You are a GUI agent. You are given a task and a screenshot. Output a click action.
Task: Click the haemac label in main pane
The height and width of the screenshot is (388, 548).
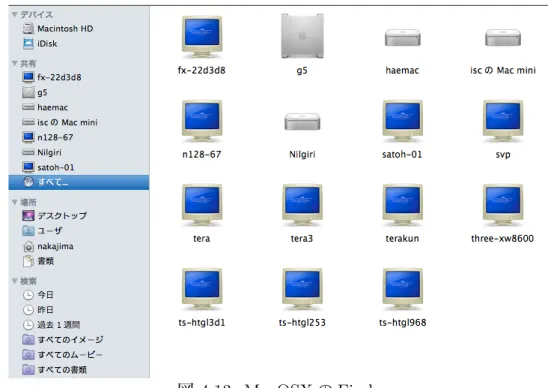[x=402, y=70]
